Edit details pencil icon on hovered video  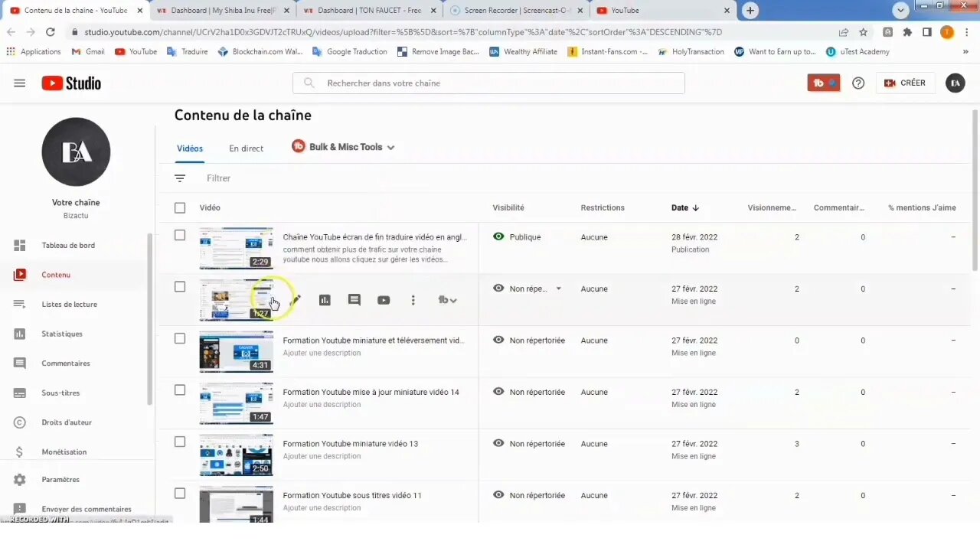point(296,300)
